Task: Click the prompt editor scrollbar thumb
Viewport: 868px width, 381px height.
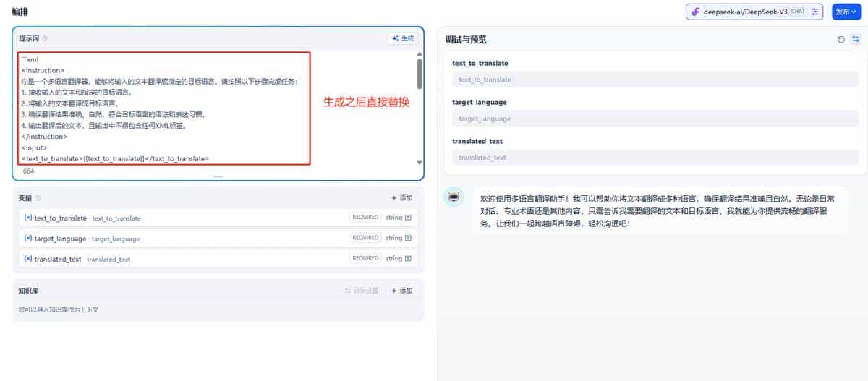Action: coord(420,74)
